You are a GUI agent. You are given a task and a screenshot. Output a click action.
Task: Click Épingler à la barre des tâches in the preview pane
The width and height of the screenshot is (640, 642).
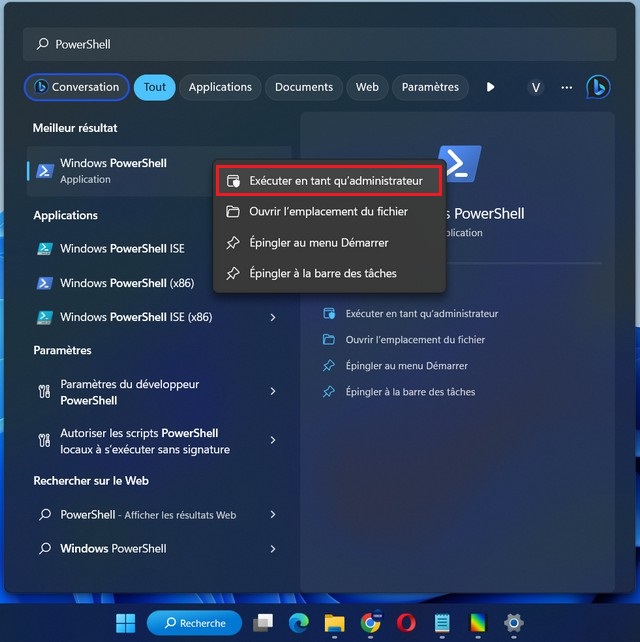399,392
